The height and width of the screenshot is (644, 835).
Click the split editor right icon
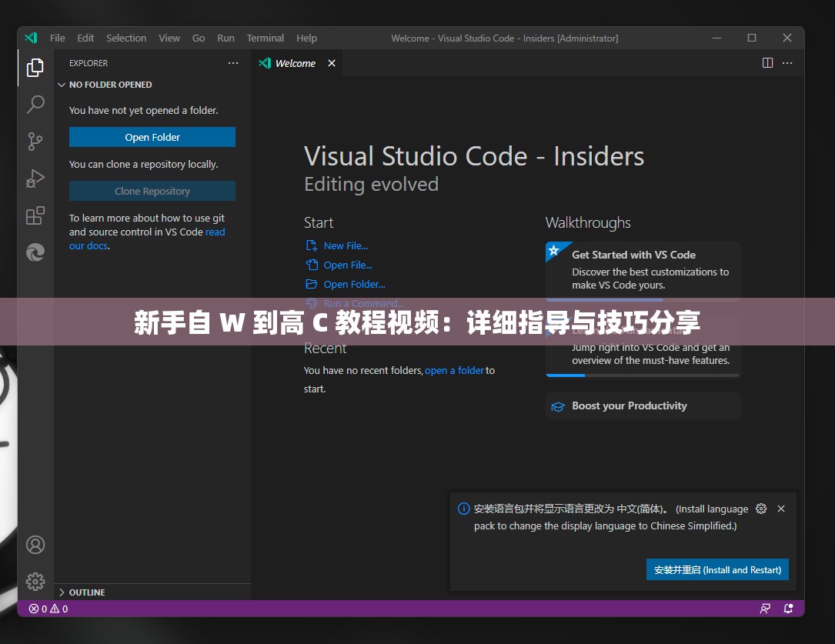767,63
